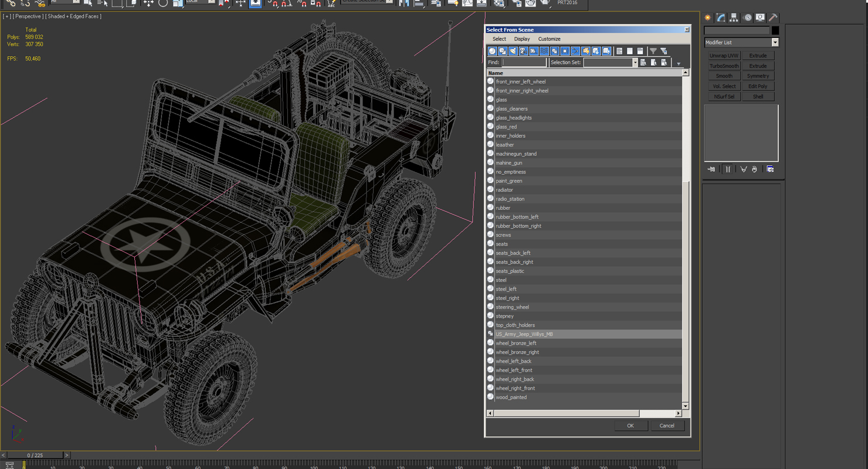Image resolution: width=868 pixels, height=469 pixels.
Task: Click Unwrap UVW modifier button
Action: (724, 56)
